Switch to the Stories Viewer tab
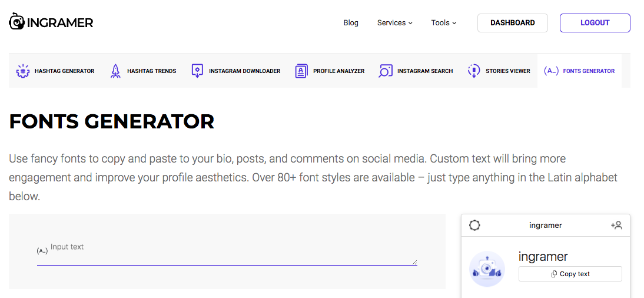 pos(499,71)
